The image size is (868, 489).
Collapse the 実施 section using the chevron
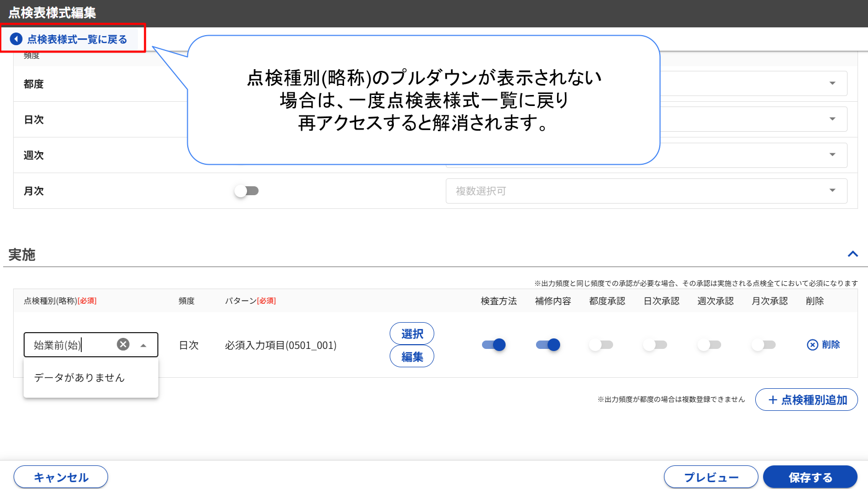coord(852,254)
